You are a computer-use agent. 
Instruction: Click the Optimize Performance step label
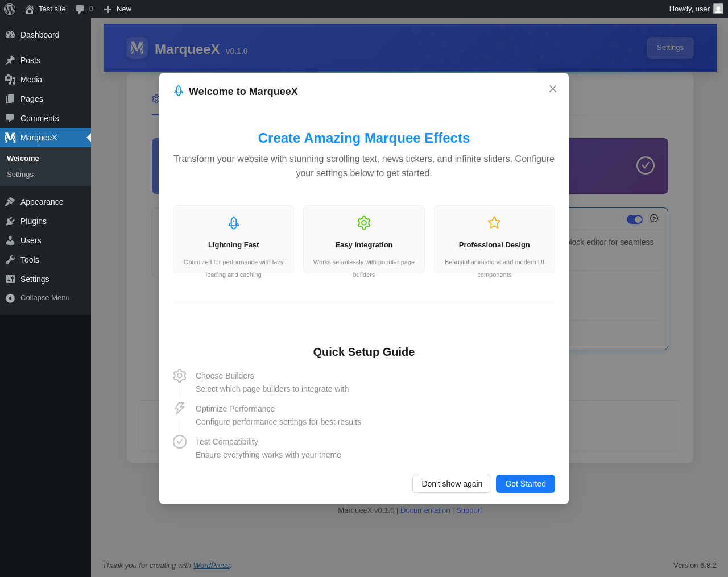[235, 409]
